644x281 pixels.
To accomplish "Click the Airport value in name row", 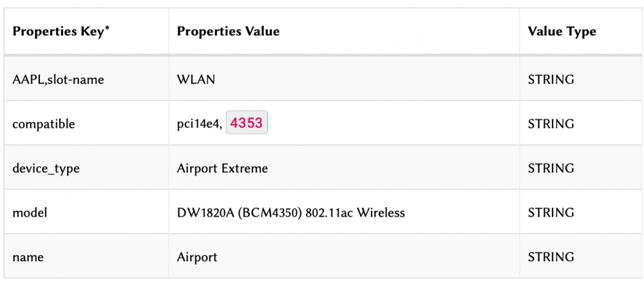I will [197, 257].
